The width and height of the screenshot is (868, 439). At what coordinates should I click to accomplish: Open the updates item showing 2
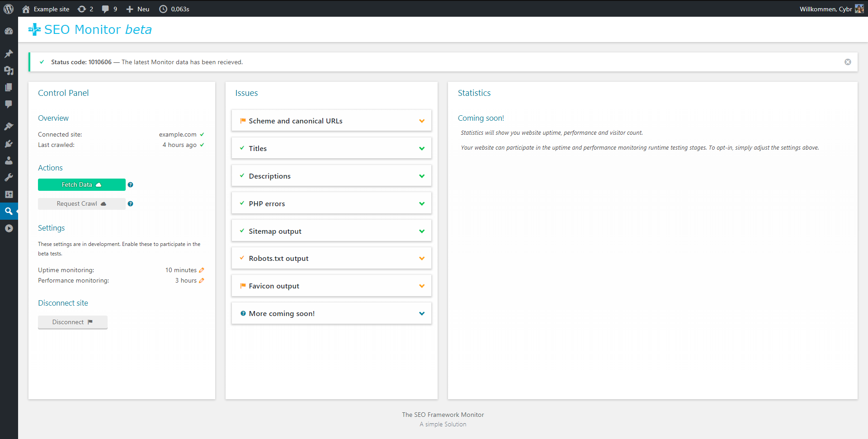85,9
